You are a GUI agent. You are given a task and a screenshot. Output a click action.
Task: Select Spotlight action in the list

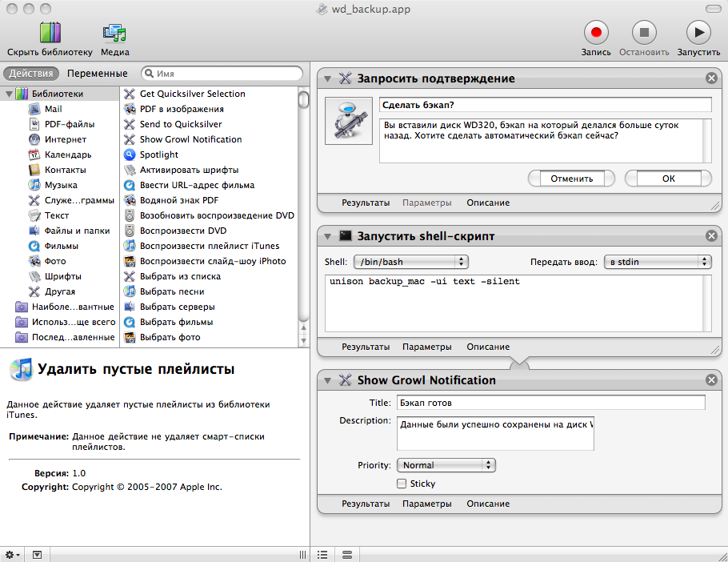point(158,155)
